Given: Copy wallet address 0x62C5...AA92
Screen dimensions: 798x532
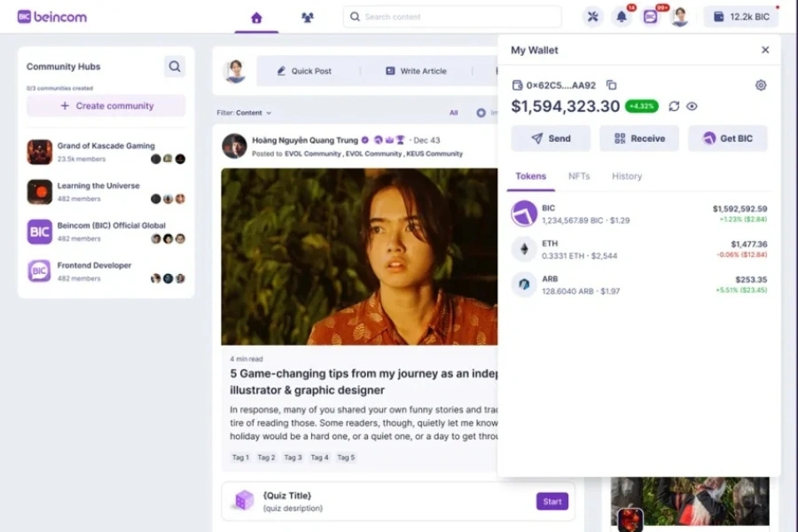Looking at the screenshot, I should click(x=611, y=85).
